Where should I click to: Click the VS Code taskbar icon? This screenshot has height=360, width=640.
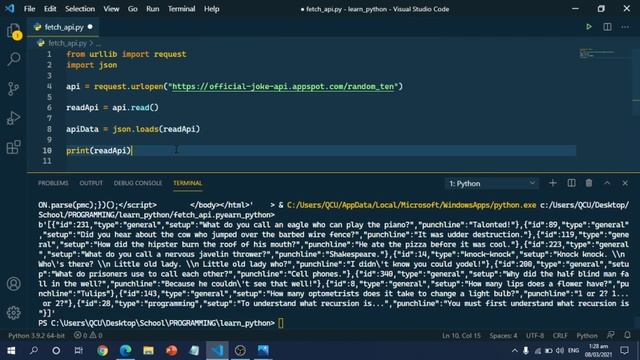tap(217, 350)
